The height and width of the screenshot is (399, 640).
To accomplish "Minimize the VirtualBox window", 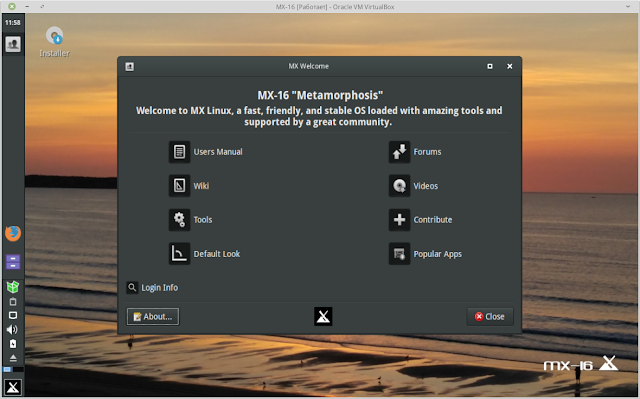I will [x=27, y=6].
